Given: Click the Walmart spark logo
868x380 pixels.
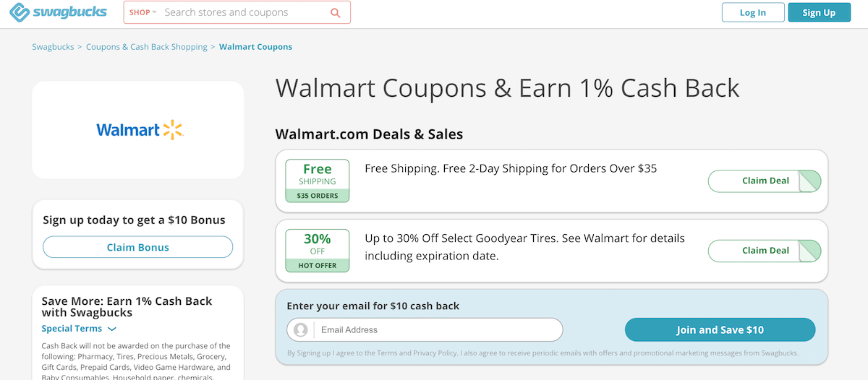Looking at the screenshot, I should [x=173, y=130].
